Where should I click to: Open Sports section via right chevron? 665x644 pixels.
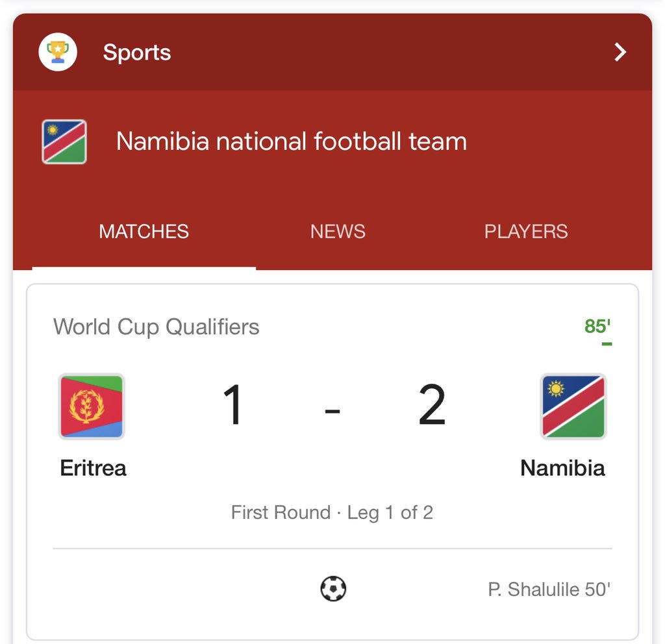pyautogui.click(x=620, y=52)
